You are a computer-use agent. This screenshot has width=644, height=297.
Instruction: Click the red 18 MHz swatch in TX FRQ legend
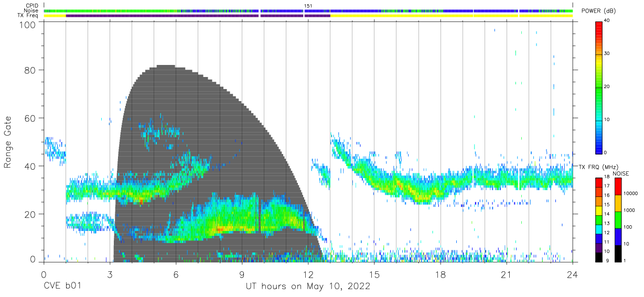pyautogui.click(x=599, y=182)
